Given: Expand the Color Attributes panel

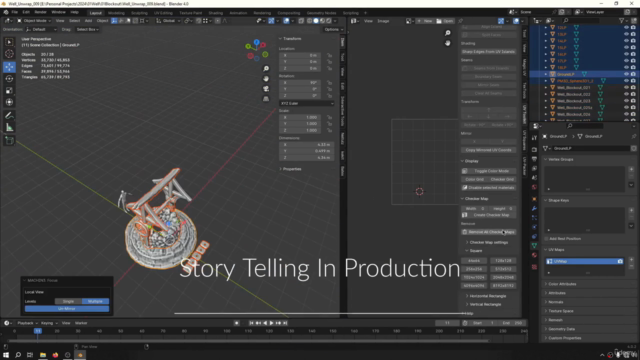Looking at the screenshot, I should [562, 284].
